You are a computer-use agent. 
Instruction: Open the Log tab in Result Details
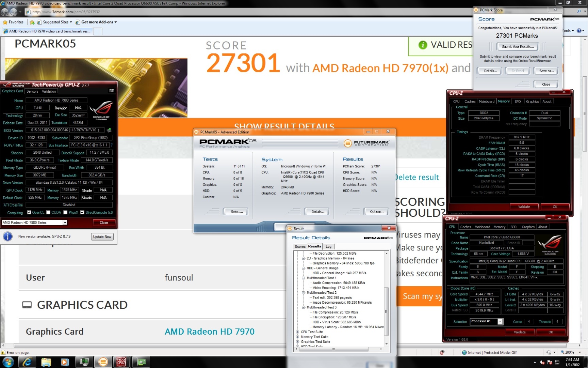pyautogui.click(x=328, y=246)
